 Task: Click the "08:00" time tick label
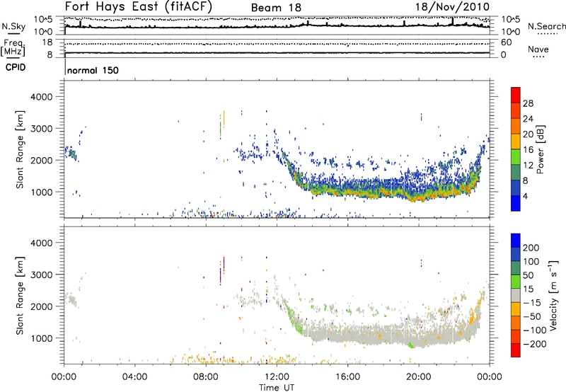coord(205,377)
